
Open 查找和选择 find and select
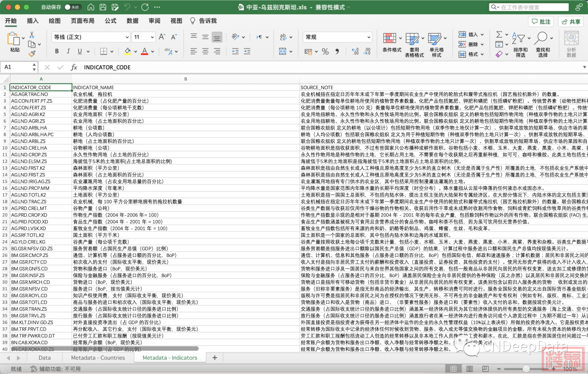tap(543, 45)
